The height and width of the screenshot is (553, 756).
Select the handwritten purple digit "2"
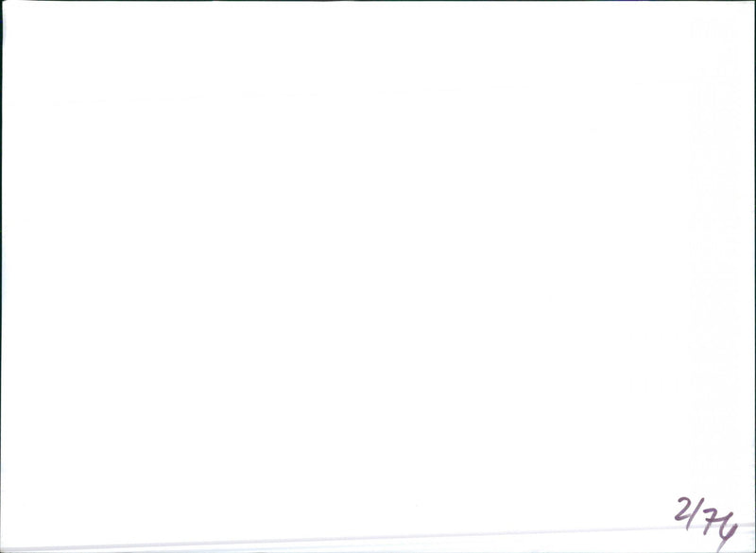coord(682,510)
